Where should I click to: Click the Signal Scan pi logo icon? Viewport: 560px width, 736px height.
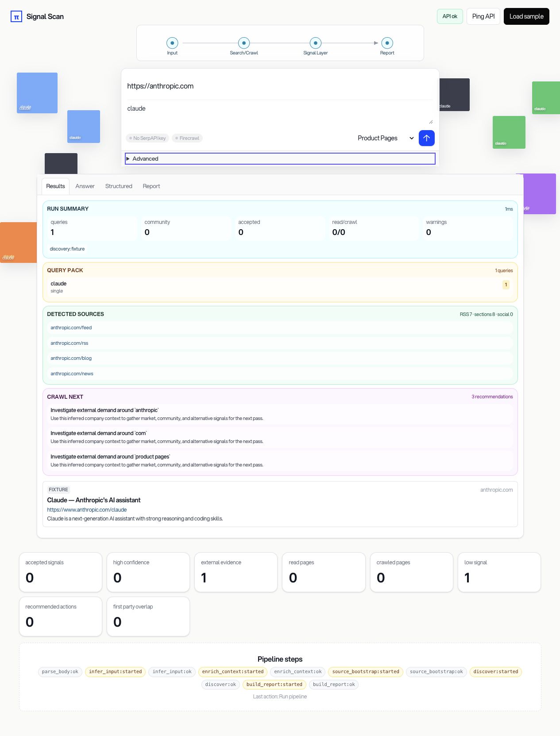[16, 16]
